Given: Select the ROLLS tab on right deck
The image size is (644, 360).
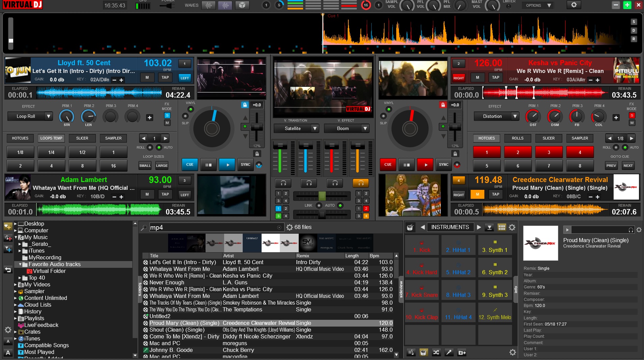Looking at the screenshot, I should click(x=517, y=138).
